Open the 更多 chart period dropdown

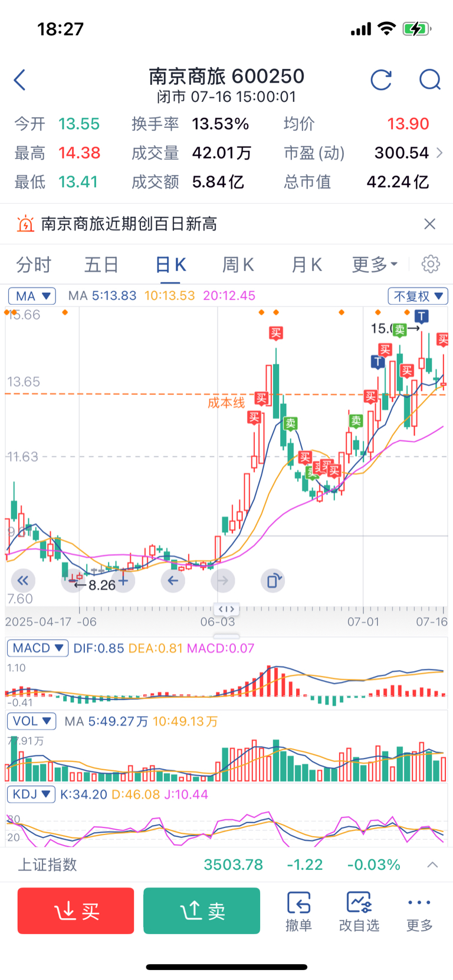coord(375,265)
